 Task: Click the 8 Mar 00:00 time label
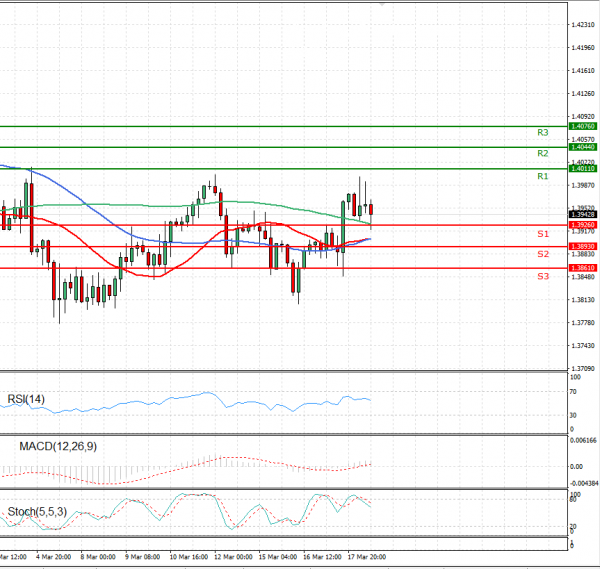(98, 557)
